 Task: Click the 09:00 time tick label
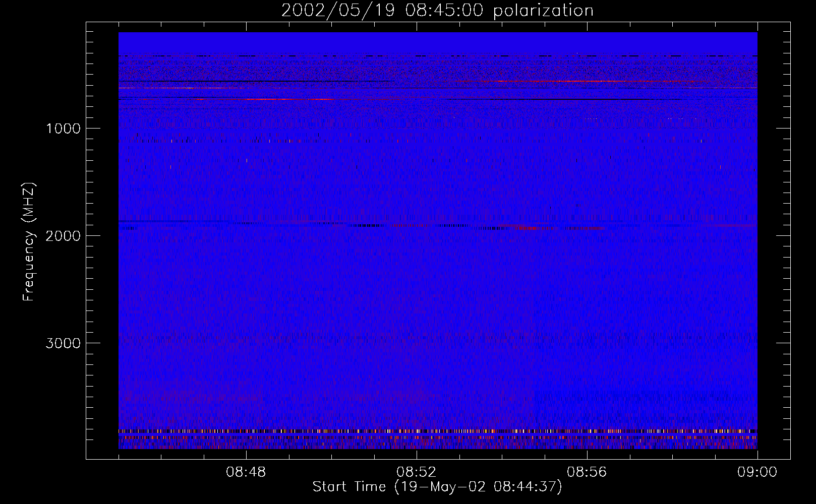pos(757,472)
